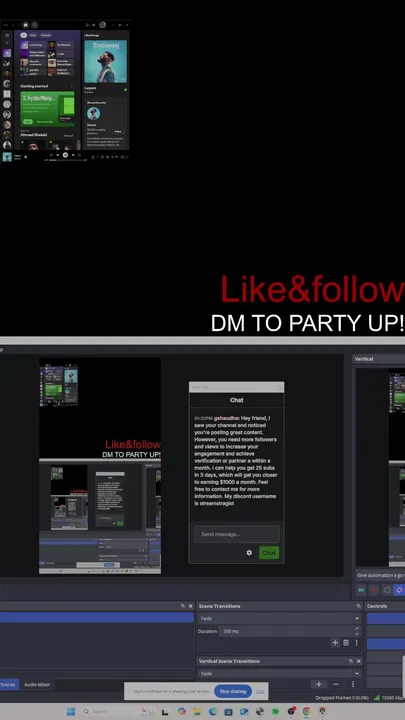This screenshot has width=405, height=720.
Task: Delete the scene transition with trash icon
Action: 346,643
